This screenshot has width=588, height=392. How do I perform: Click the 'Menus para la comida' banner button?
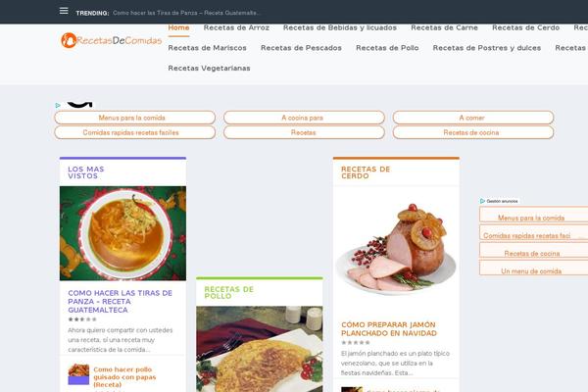pos(135,118)
